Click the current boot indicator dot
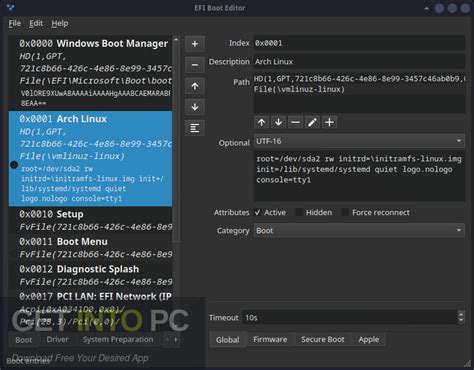Image resolution: width=474 pixels, height=370 pixels. [14, 165]
